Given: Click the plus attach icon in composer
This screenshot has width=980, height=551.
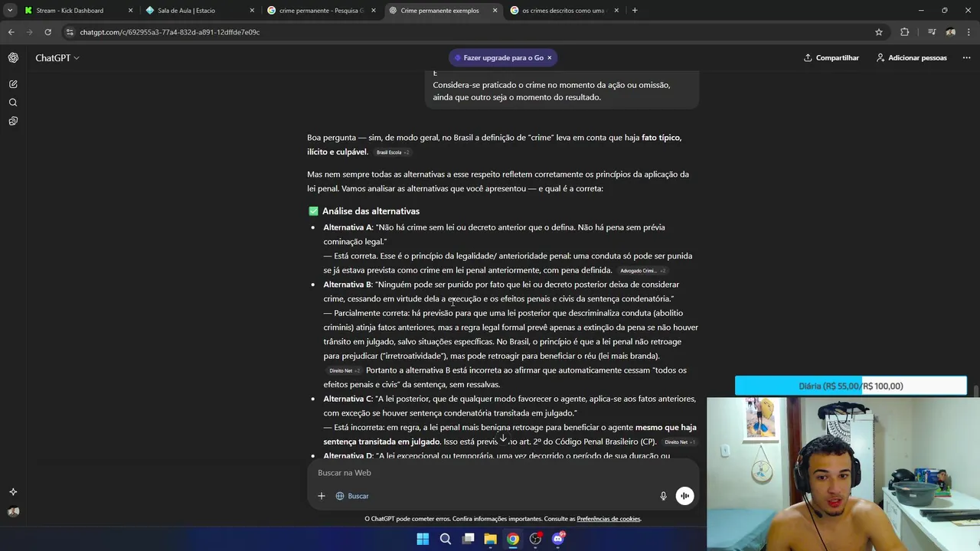Looking at the screenshot, I should pos(322,496).
